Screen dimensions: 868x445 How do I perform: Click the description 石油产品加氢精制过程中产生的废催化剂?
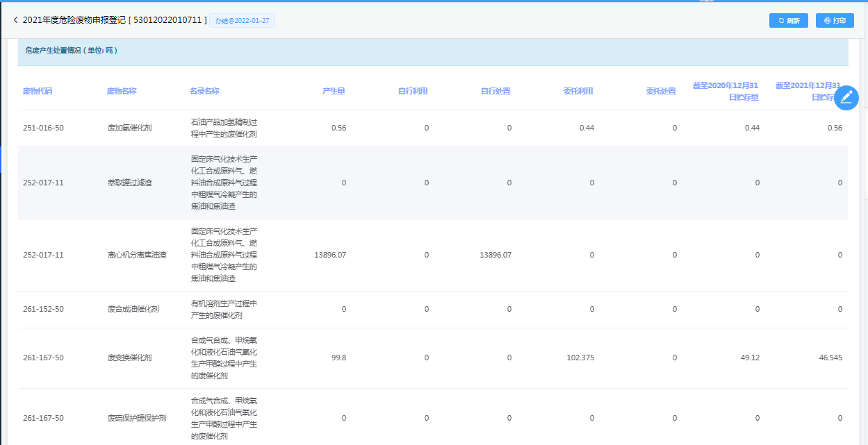tap(224, 128)
